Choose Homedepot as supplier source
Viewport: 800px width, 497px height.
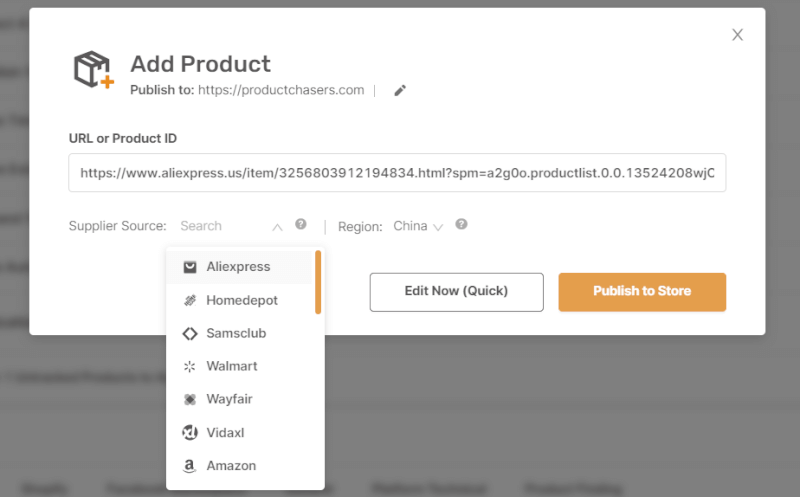point(239,301)
